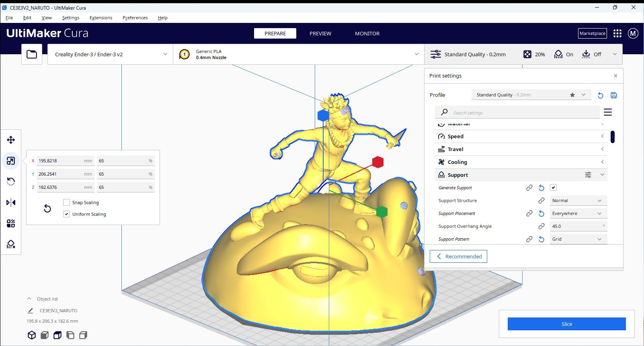Click the Y dimension mm field
The image size is (644, 346).
[66, 174]
